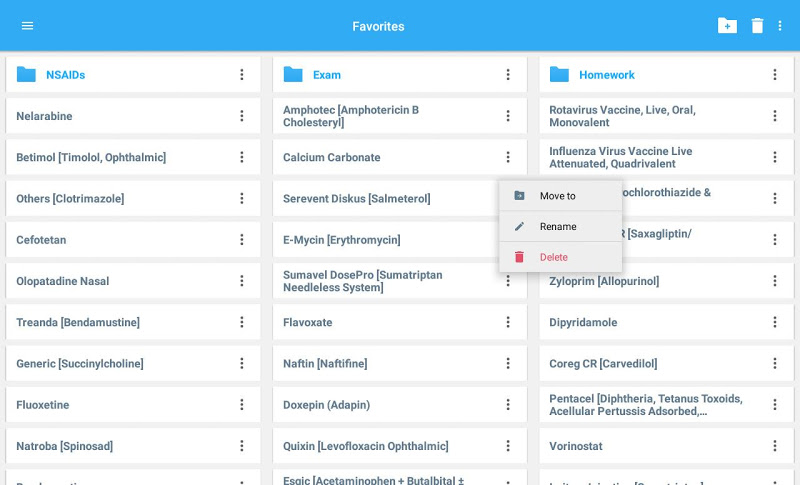
Task: Open options for Natroba [Spinosad]
Action: 242,446
